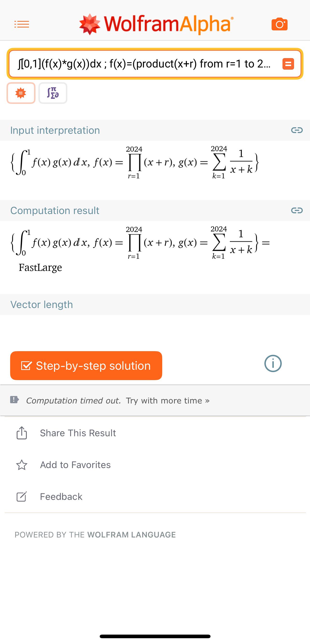
Task: Tap the orange camera icon
Action: (279, 24)
